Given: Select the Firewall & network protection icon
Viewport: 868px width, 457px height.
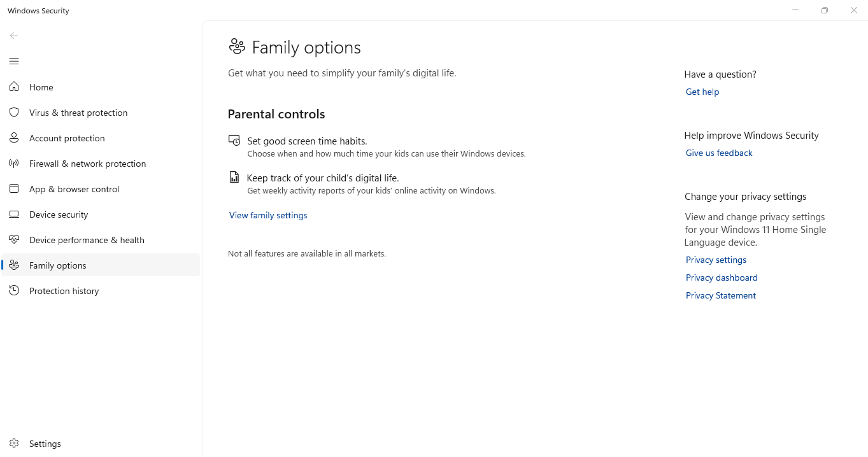Looking at the screenshot, I should pyautogui.click(x=14, y=163).
